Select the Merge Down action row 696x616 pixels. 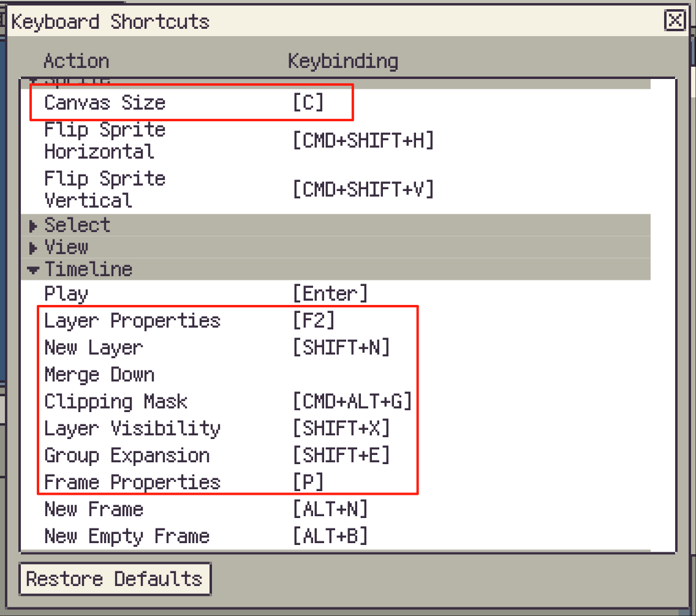99,375
